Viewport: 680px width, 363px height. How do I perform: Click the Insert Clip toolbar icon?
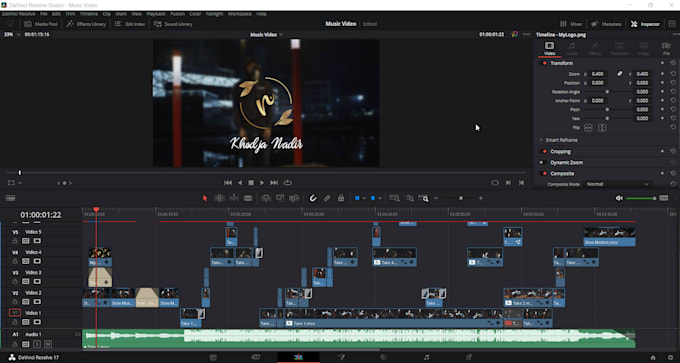266,198
